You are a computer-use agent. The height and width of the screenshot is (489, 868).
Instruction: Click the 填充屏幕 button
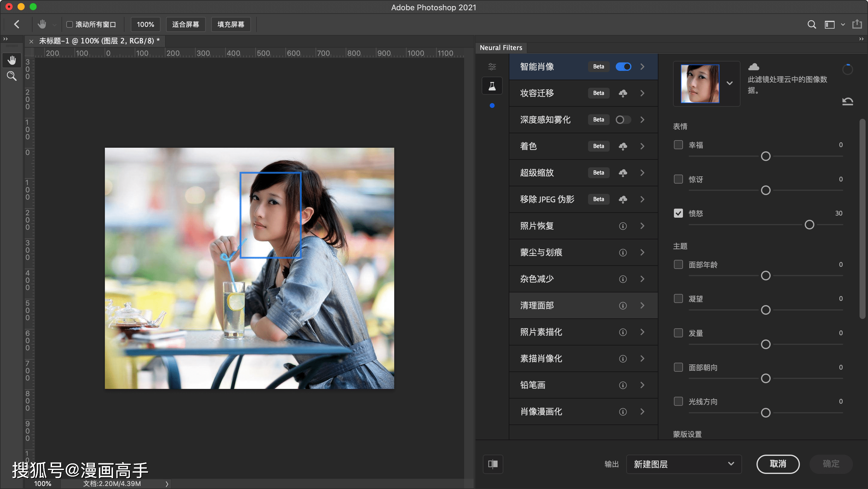pyautogui.click(x=231, y=24)
